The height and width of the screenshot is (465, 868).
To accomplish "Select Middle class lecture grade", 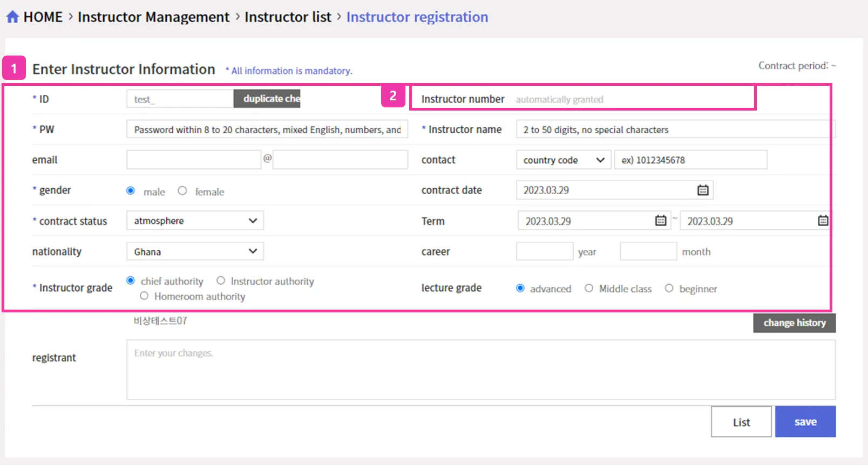I will point(589,289).
